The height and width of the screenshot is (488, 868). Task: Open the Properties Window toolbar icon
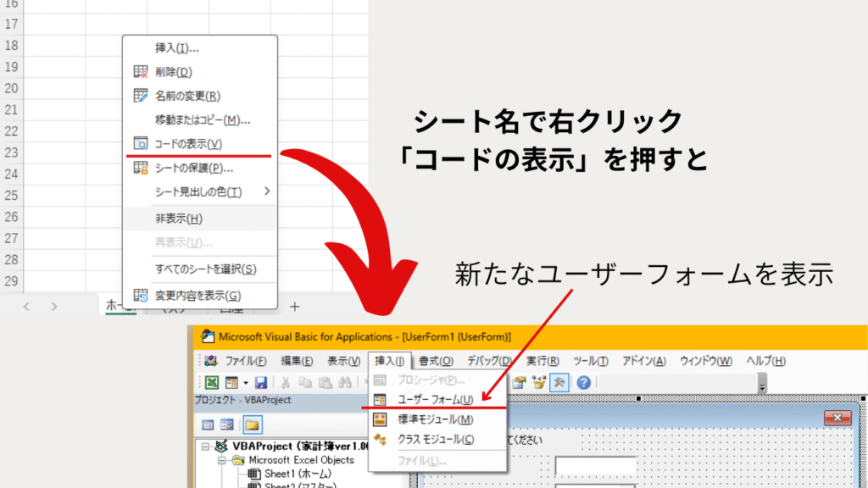[519, 382]
